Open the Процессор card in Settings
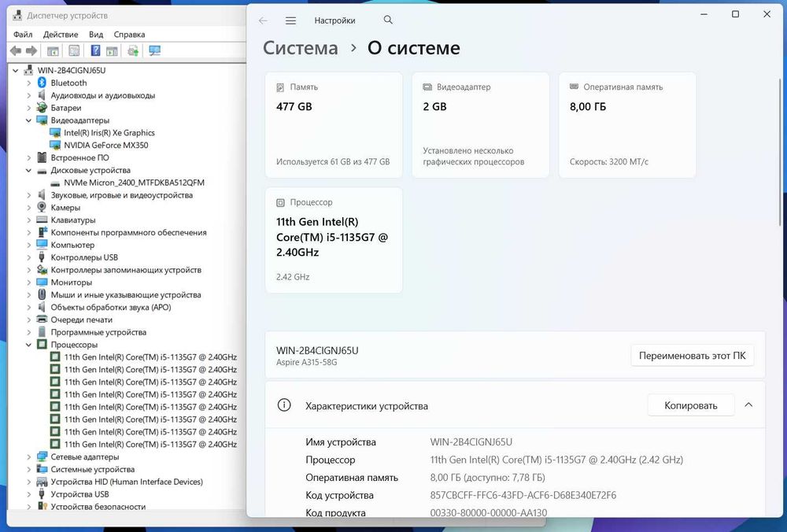Screen dimensions: 787x532 (334, 240)
